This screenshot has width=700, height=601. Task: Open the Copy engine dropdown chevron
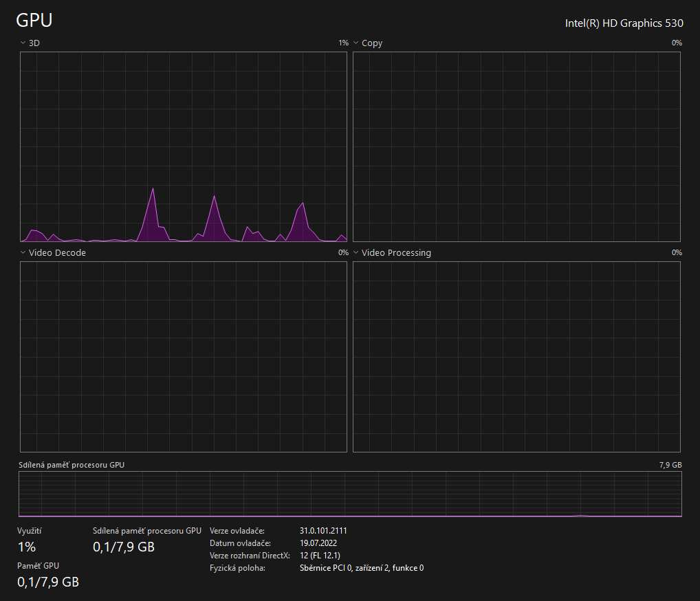pos(356,43)
